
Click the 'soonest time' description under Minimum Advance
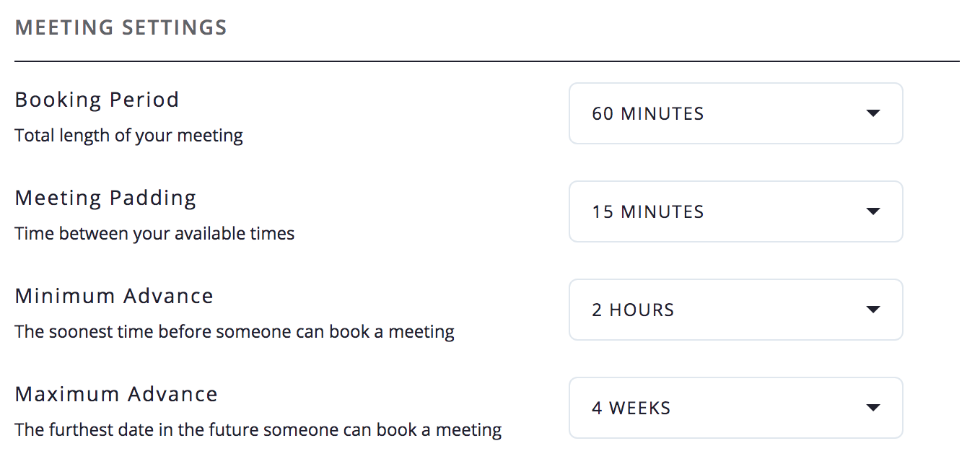pyautogui.click(x=235, y=332)
